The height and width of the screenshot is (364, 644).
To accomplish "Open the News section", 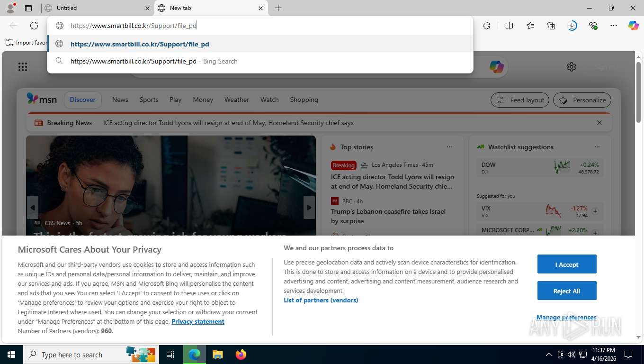I will (x=120, y=100).
